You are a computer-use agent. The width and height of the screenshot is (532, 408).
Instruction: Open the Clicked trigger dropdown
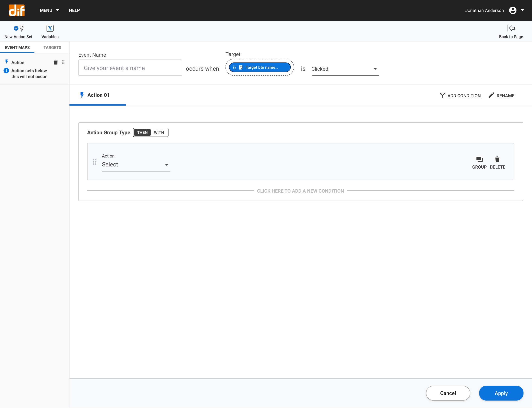pos(345,69)
